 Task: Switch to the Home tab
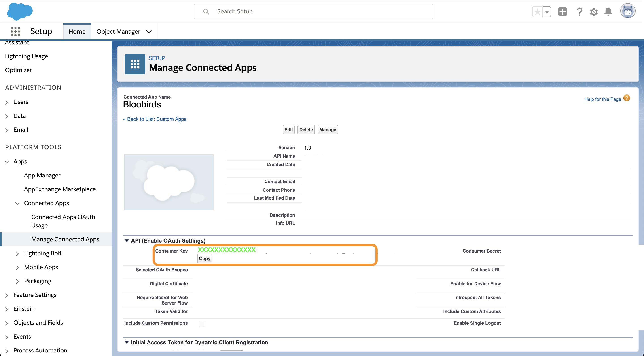[x=77, y=32]
